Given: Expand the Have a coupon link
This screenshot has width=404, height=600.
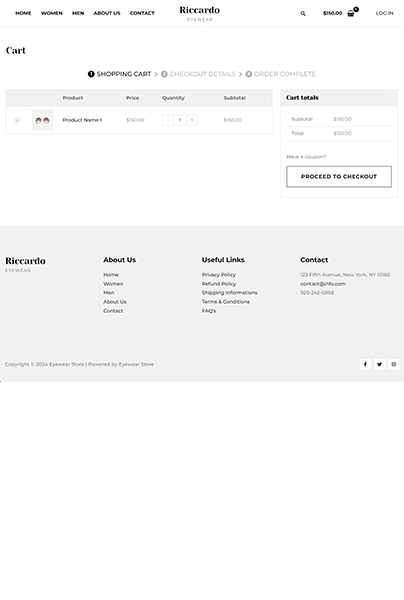Looking at the screenshot, I should point(306,157).
